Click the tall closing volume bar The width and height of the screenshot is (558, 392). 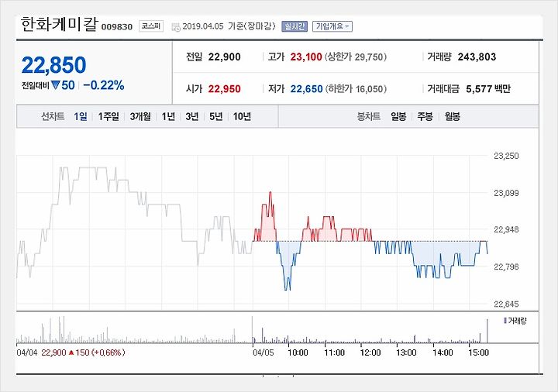click(487, 331)
